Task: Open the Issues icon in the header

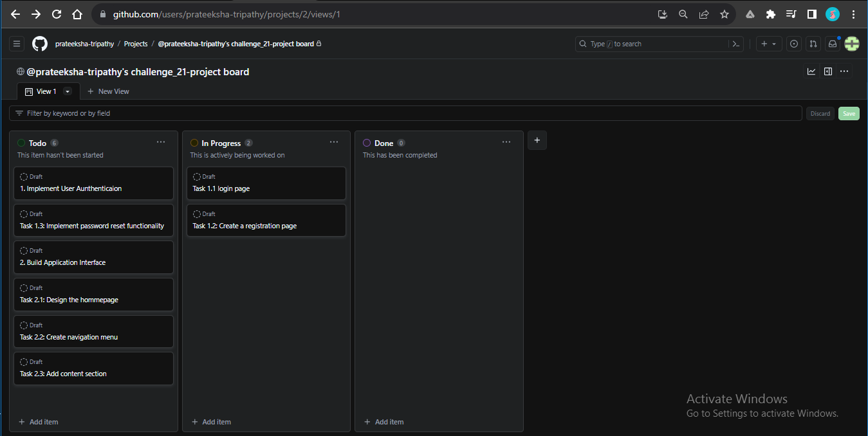Action: 793,44
